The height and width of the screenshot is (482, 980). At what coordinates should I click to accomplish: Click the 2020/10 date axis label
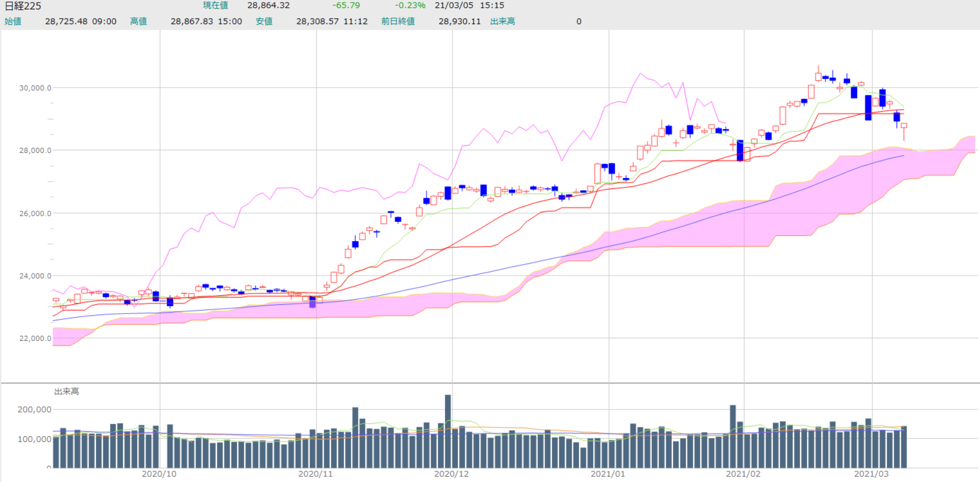(x=159, y=474)
